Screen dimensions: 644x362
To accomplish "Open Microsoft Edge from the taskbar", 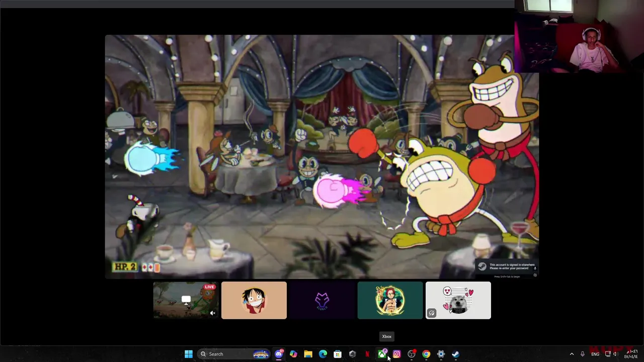I will [x=323, y=354].
